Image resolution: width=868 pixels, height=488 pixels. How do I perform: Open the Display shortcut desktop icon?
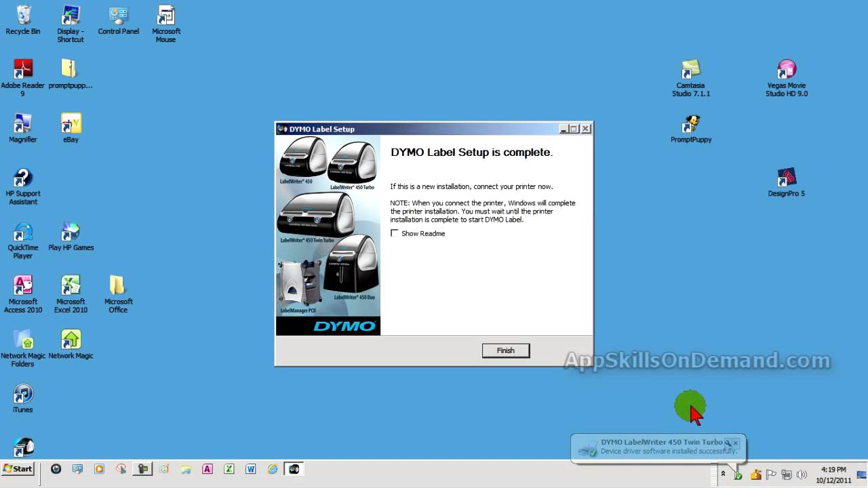pos(71,24)
